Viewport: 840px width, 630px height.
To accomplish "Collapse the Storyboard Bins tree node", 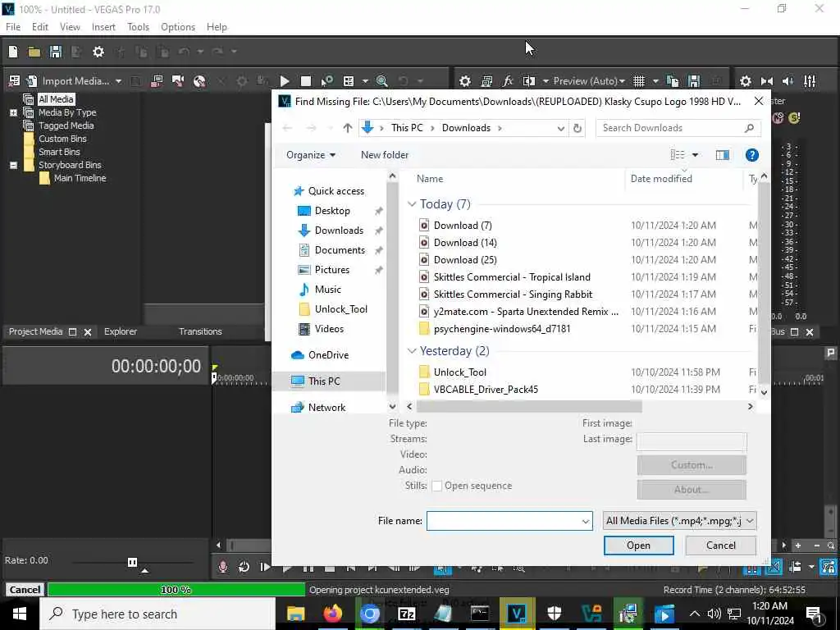I will (x=13, y=165).
